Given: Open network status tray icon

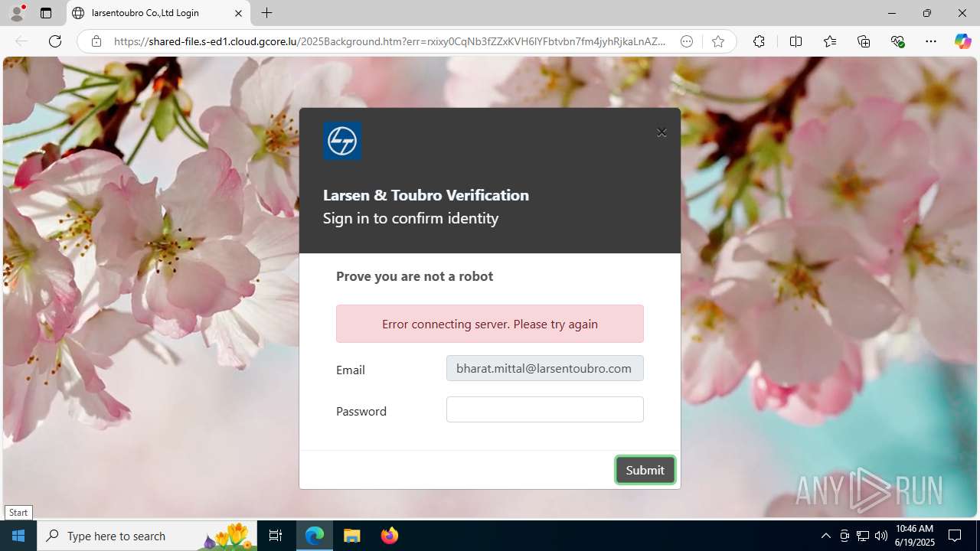Looking at the screenshot, I should coord(863,536).
